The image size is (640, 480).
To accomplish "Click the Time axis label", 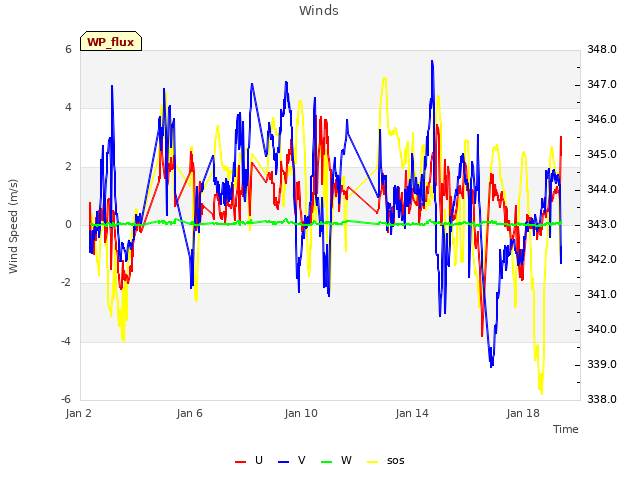I will (x=566, y=429).
